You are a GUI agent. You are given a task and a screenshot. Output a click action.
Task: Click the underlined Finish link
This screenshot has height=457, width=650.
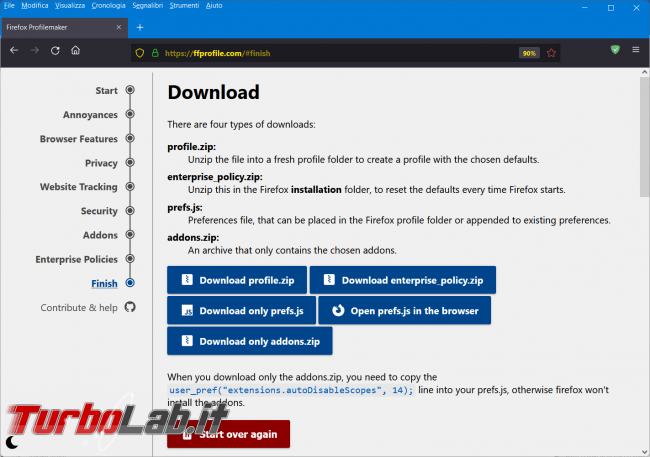[x=104, y=283]
